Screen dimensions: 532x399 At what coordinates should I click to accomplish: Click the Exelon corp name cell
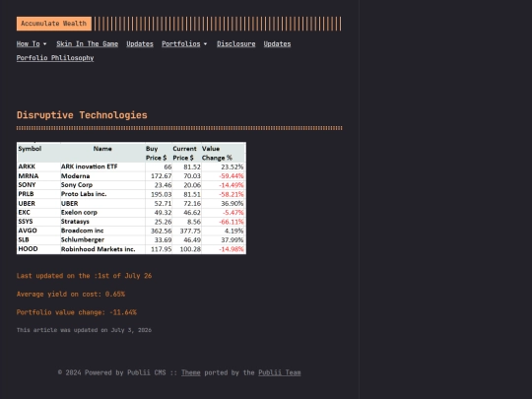tap(79, 213)
